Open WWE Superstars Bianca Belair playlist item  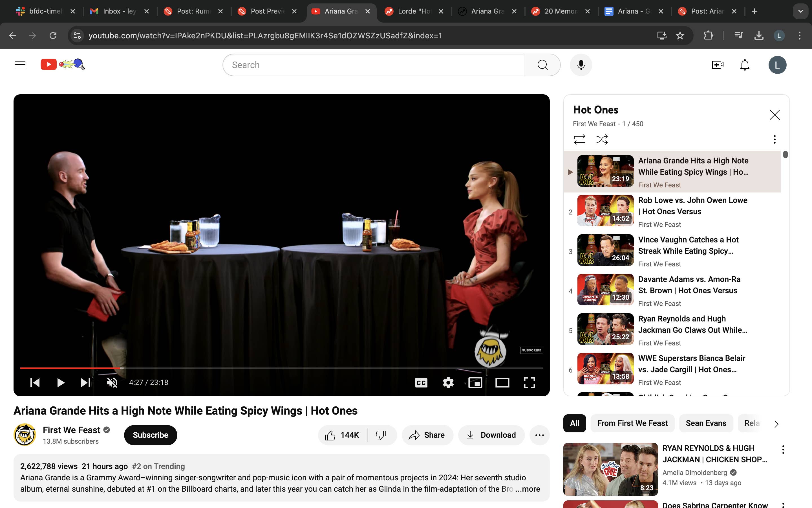click(672, 370)
